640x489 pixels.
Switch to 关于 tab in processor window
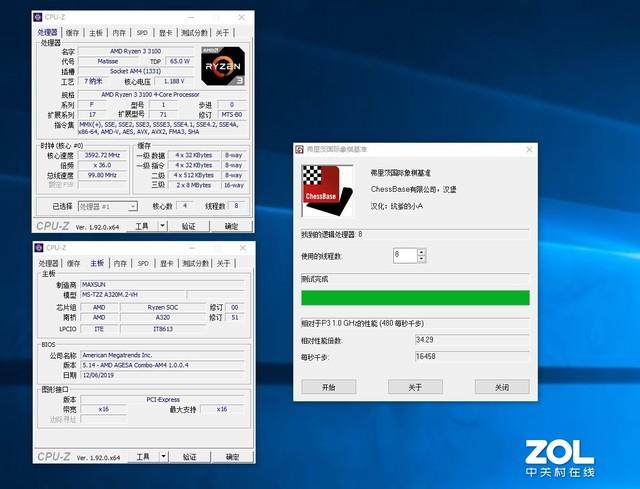click(222, 33)
